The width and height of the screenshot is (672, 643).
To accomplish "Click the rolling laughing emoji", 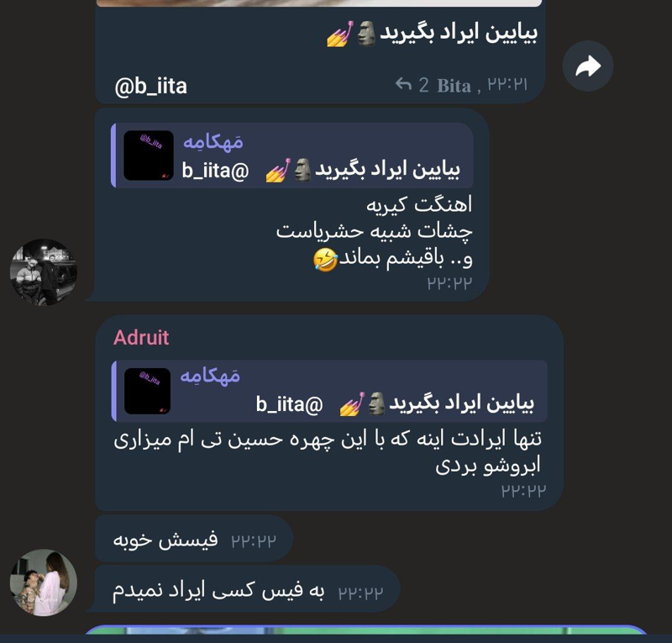I will (x=326, y=260).
